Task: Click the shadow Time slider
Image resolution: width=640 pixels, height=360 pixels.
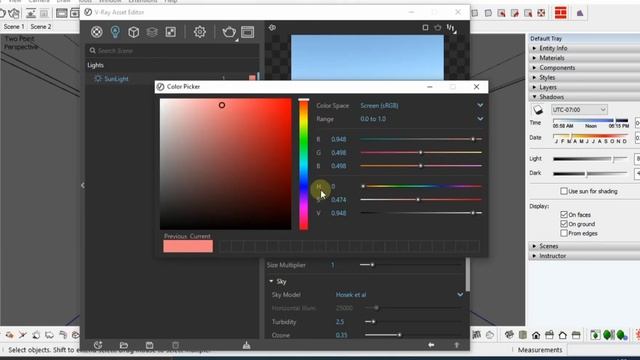Action: click(x=590, y=120)
